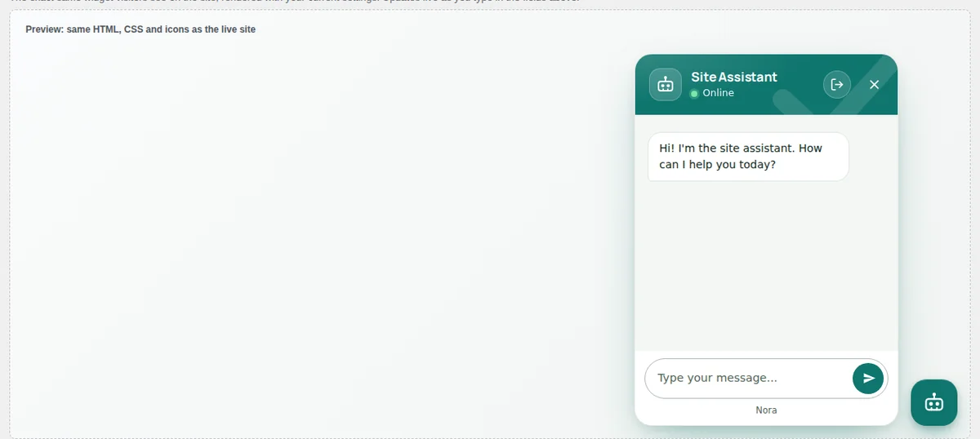Close the Site Assistant chat window
The width and height of the screenshot is (980, 439).
click(874, 84)
